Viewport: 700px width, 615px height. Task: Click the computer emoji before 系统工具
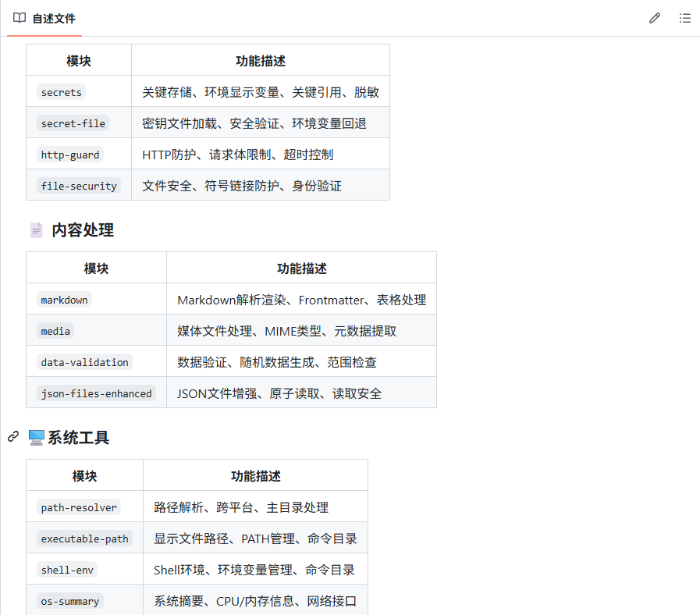[x=37, y=438]
